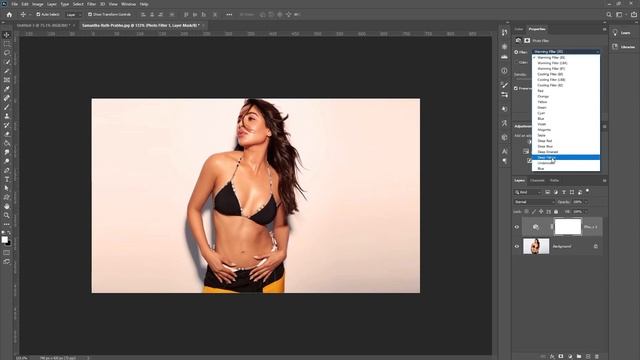The height and width of the screenshot is (360, 640).
Task: Hide the Background layer
Action: 516,247
